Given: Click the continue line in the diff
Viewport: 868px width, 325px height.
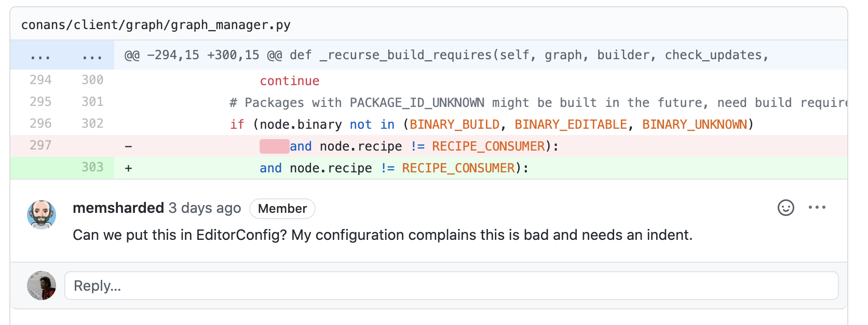Looking at the screenshot, I should tap(289, 80).
